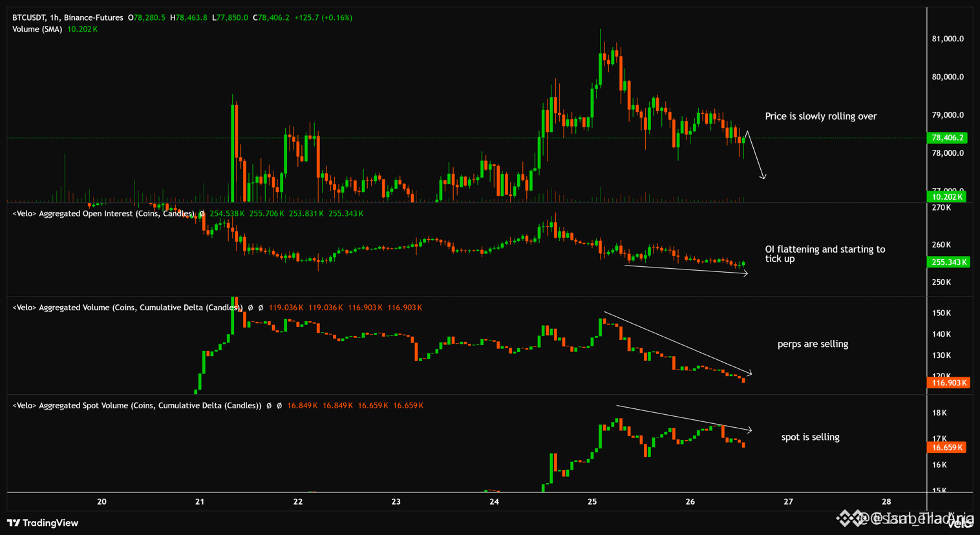The height and width of the screenshot is (535, 980).
Task: Select the Volume (SMA) indicator label
Action: [x=37, y=29]
